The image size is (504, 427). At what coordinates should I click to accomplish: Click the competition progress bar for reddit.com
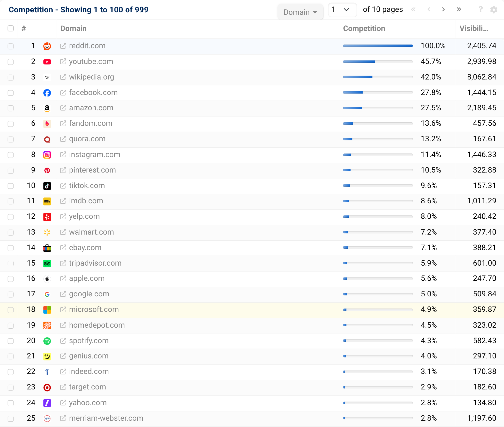[x=377, y=46]
